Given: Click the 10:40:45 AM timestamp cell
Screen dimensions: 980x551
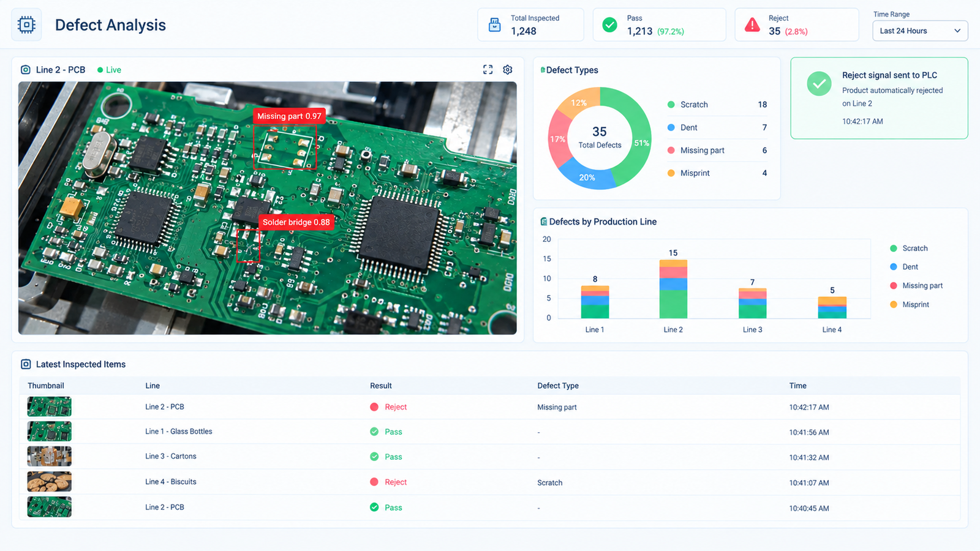Looking at the screenshot, I should click(809, 508).
